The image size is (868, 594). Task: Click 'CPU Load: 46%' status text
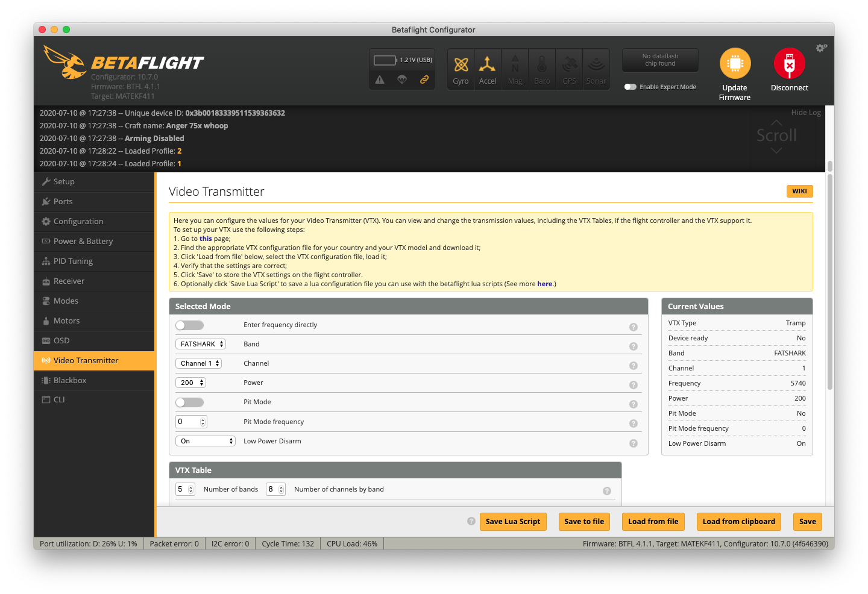pos(352,543)
